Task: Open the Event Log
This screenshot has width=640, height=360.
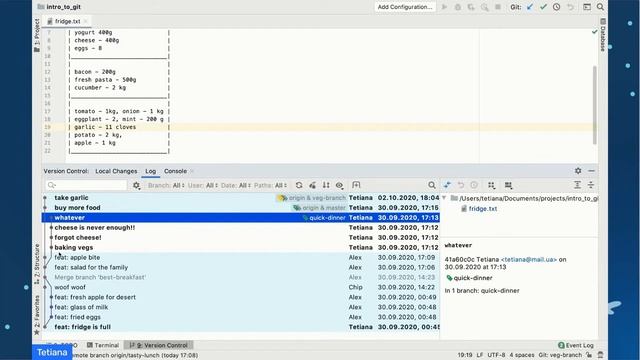Action: pos(576,345)
